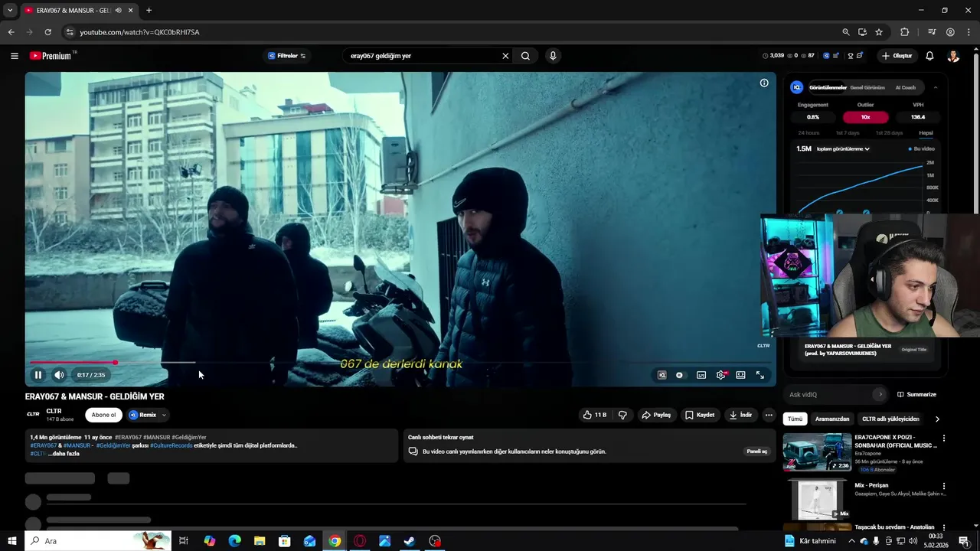Clear the search box text
This screenshot has width=980, height=551.
(x=505, y=56)
